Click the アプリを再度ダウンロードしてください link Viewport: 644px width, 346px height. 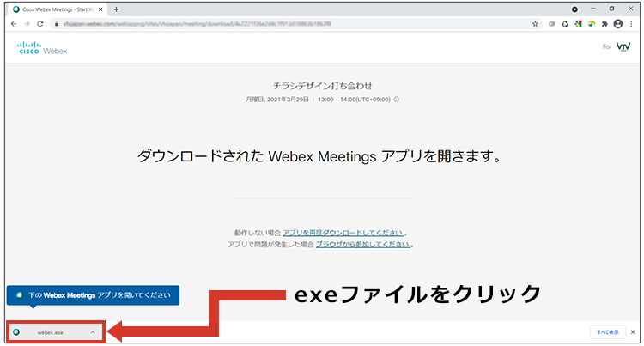pos(343,233)
